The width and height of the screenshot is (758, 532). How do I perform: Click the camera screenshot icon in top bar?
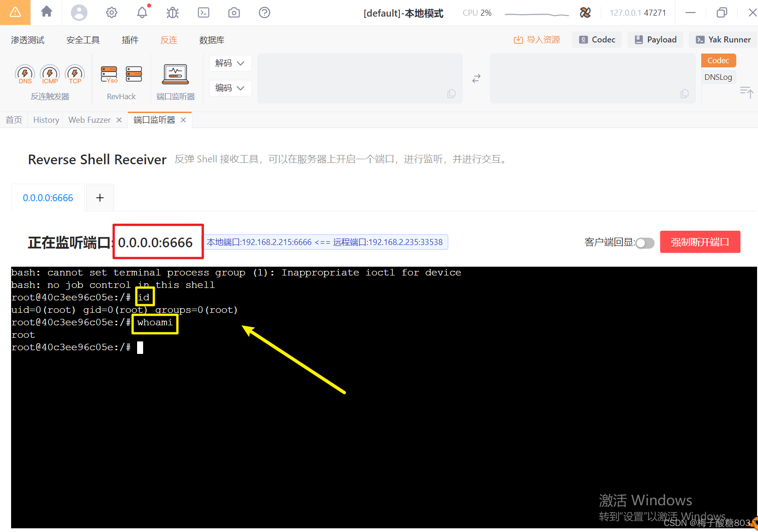click(234, 12)
